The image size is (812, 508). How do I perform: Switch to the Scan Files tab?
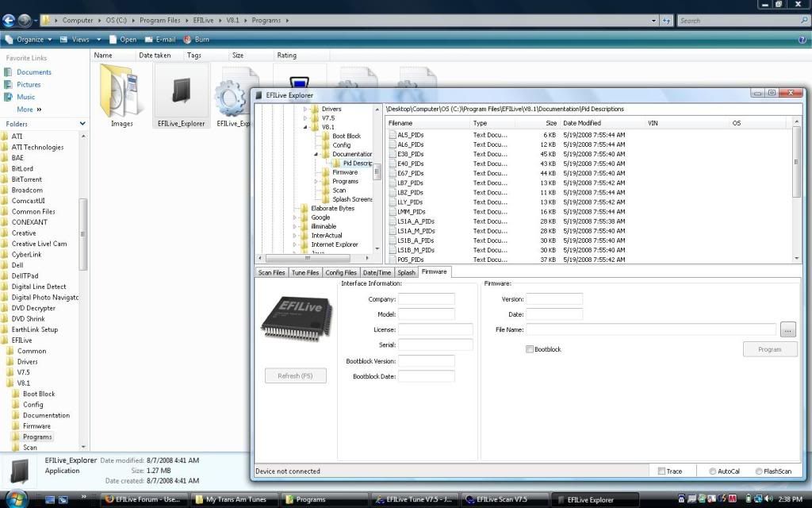click(x=272, y=273)
